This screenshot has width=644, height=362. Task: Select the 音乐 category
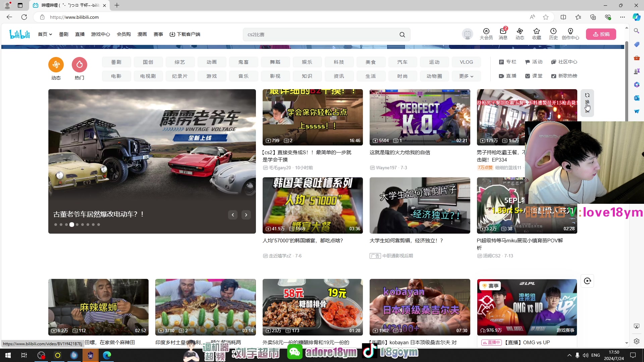244,76
